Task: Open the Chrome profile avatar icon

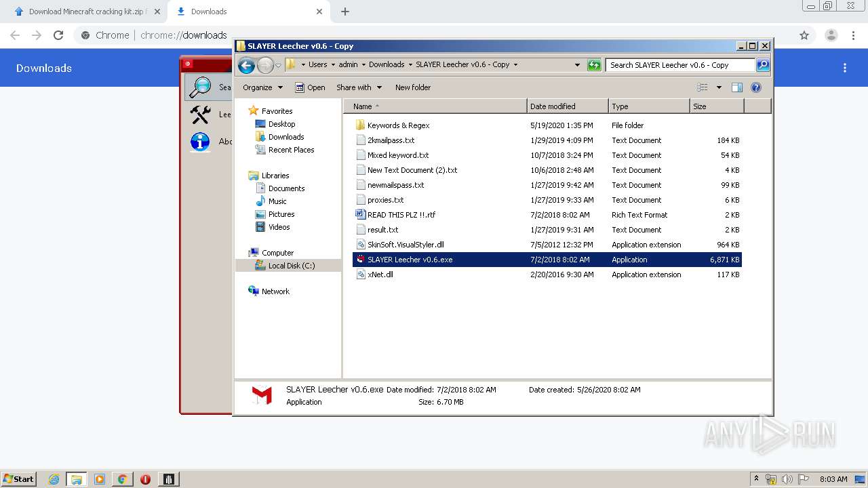Action: [x=831, y=35]
